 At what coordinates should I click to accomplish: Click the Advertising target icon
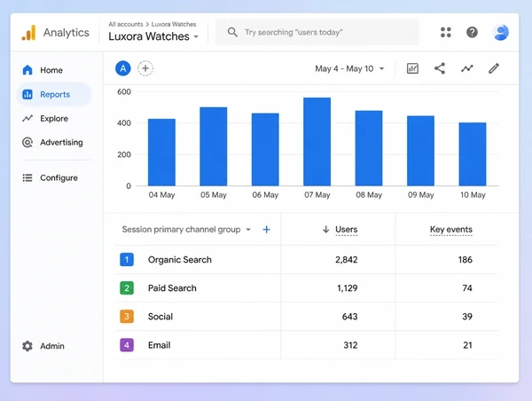(x=27, y=142)
